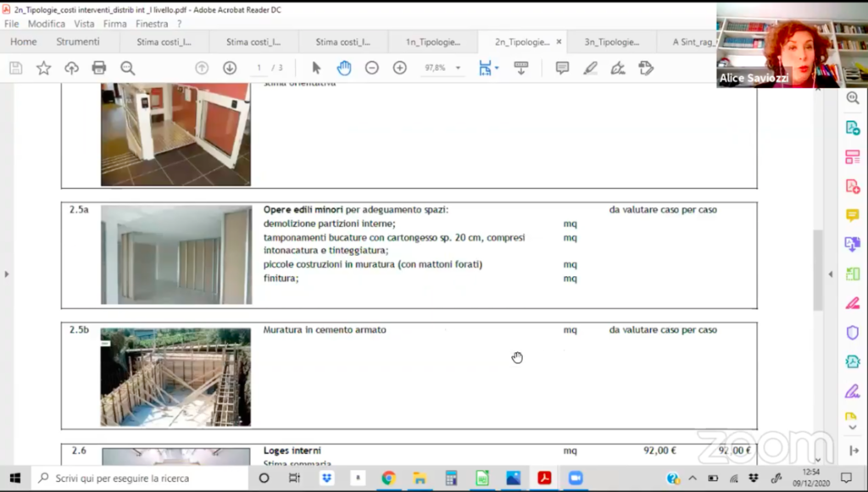Open the zoom percentage dropdown
The height and width of the screenshot is (492, 868).
pyautogui.click(x=458, y=68)
